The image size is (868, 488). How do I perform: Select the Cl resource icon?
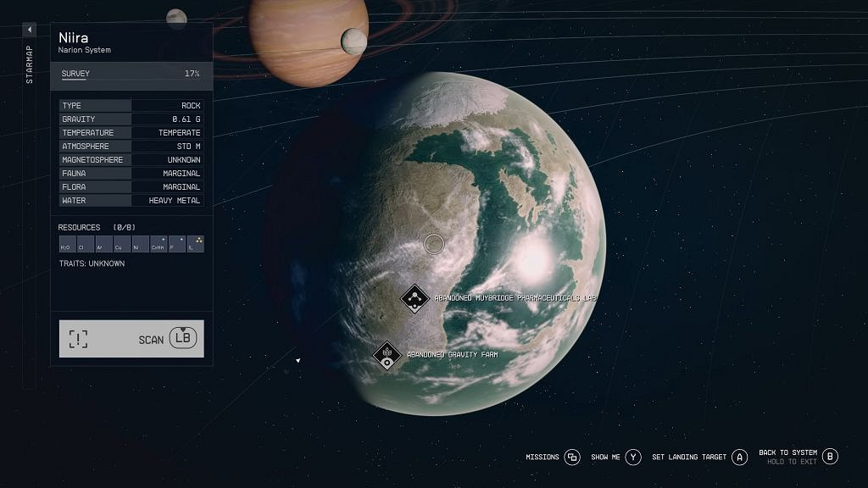84,244
